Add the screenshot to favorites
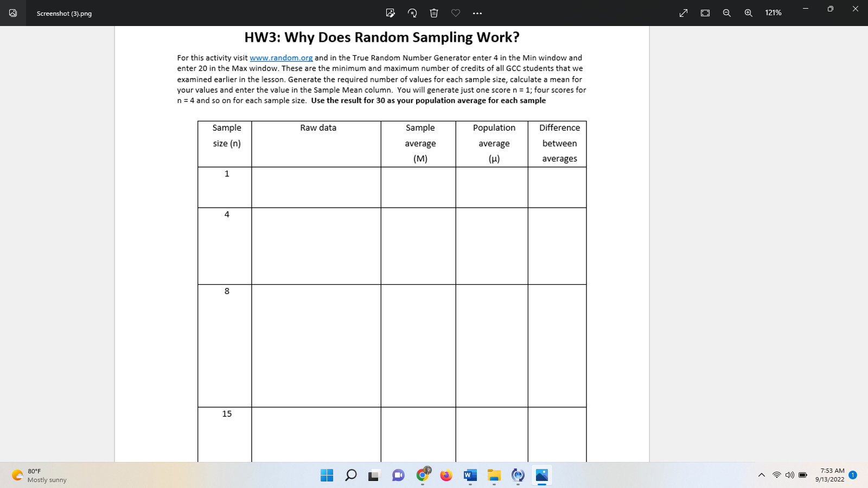The image size is (868, 488). 455,12
